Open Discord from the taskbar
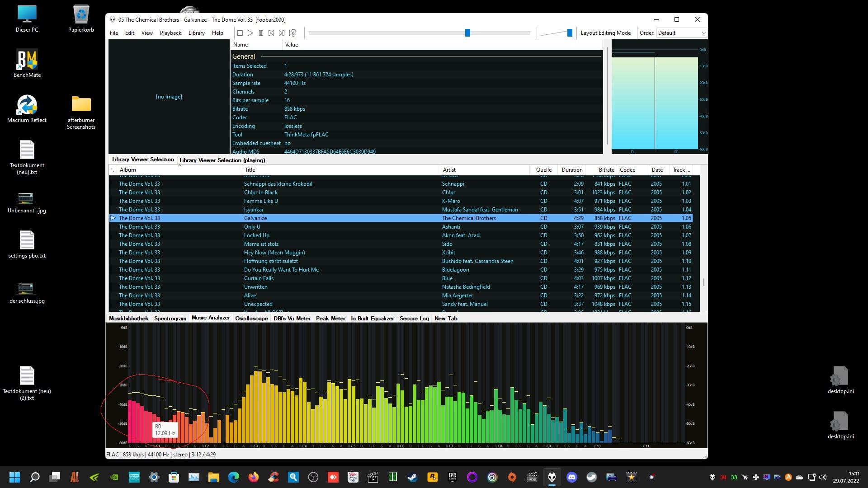This screenshot has width=868, height=488. (x=572, y=477)
